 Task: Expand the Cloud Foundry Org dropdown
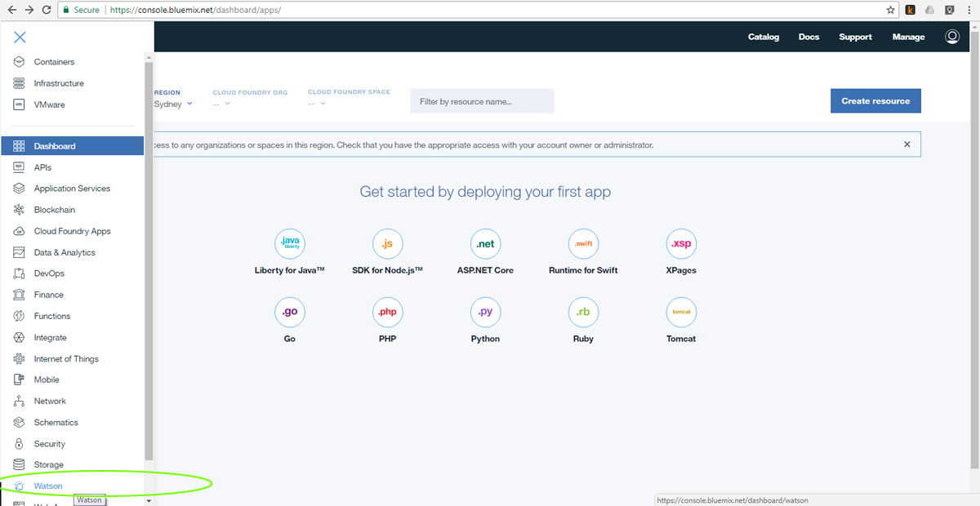pos(222,104)
